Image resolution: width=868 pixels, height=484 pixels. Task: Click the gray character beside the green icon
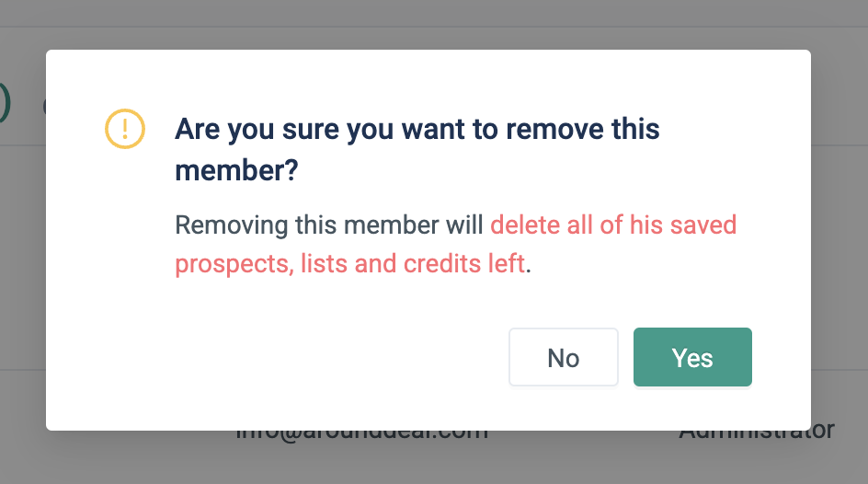click(x=45, y=105)
